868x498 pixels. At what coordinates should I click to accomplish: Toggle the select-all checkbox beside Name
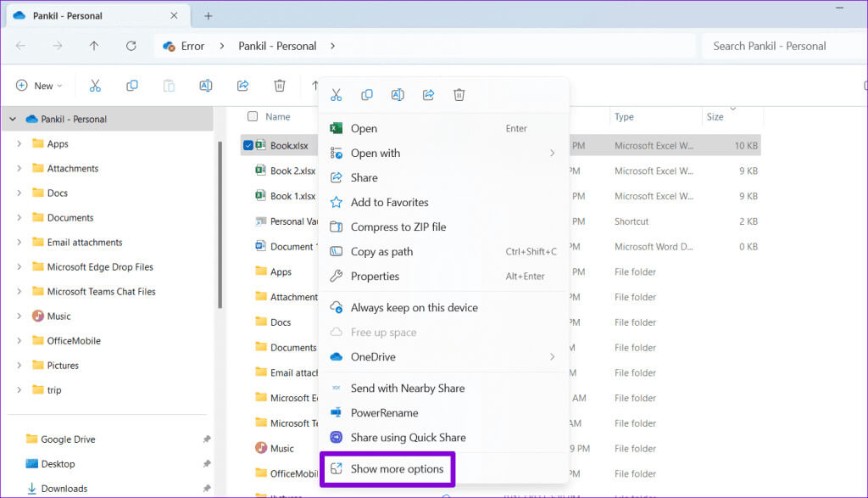click(253, 116)
